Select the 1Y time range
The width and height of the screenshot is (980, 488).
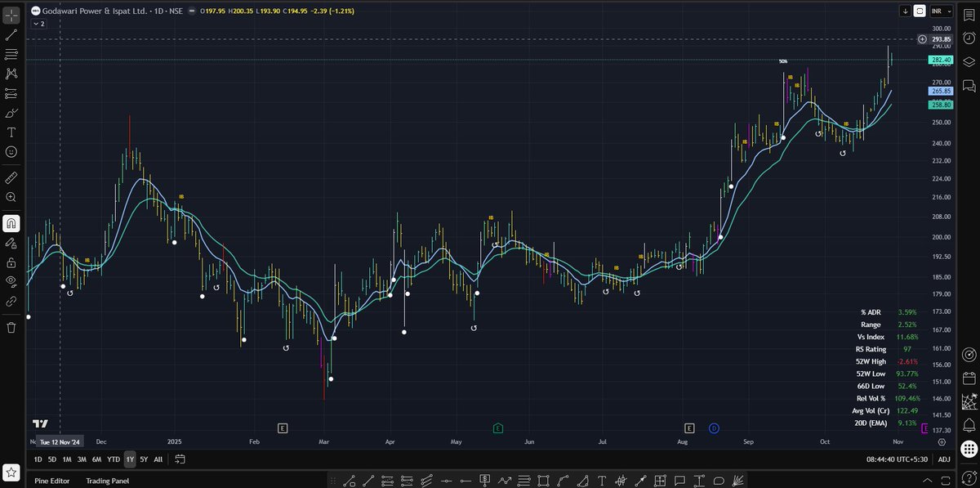[x=130, y=459]
